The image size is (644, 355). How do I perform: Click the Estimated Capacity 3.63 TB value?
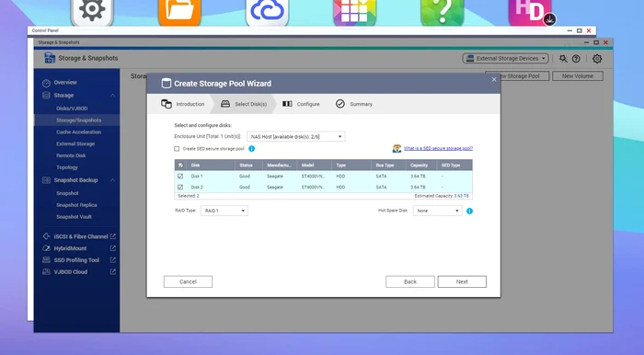click(x=461, y=196)
